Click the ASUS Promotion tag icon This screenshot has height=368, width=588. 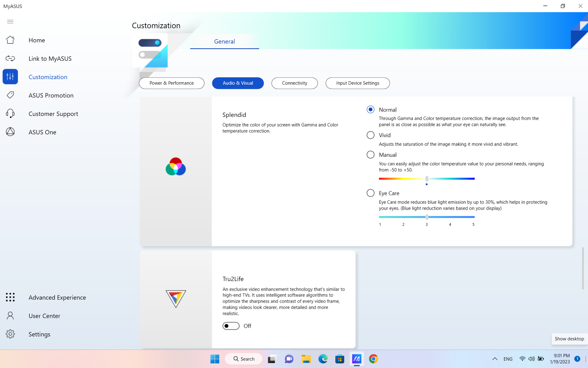tap(10, 95)
